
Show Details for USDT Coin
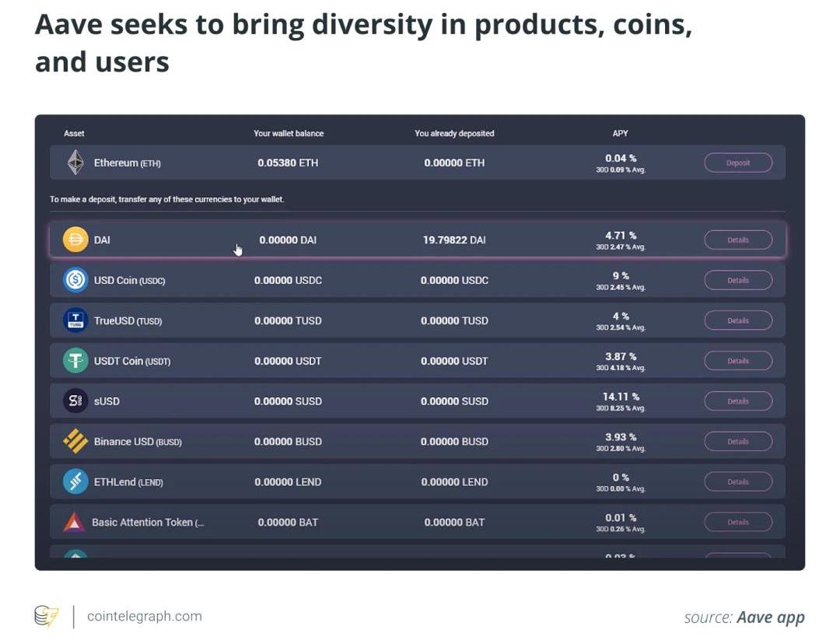click(x=738, y=362)
